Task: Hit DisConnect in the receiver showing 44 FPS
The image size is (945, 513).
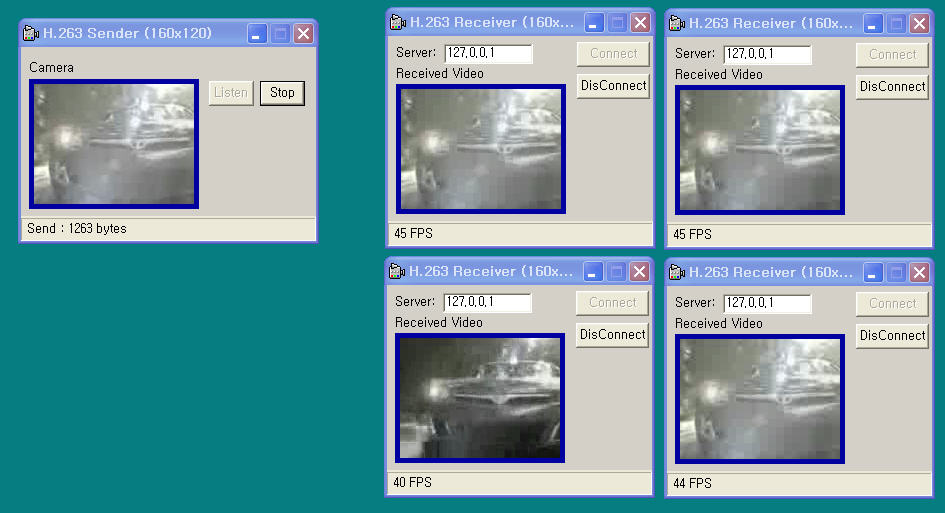Action: (892, 336)
